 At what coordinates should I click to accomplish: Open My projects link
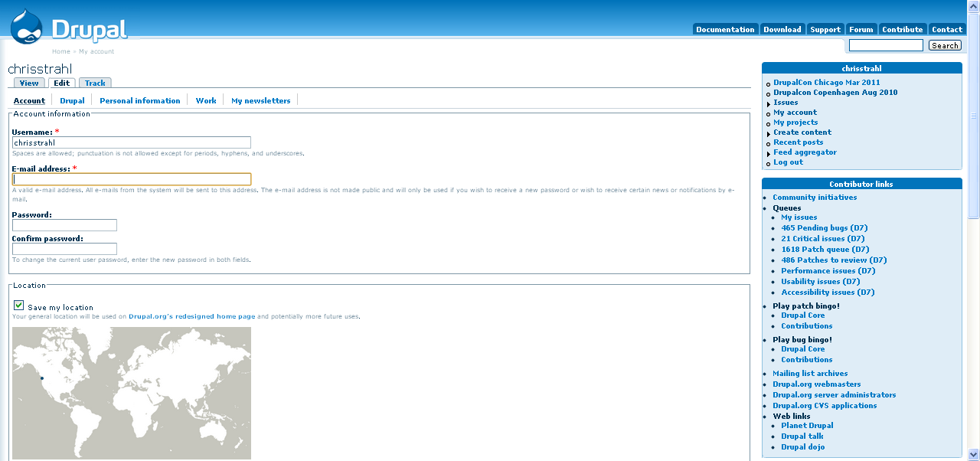click(x=795, y=123)
